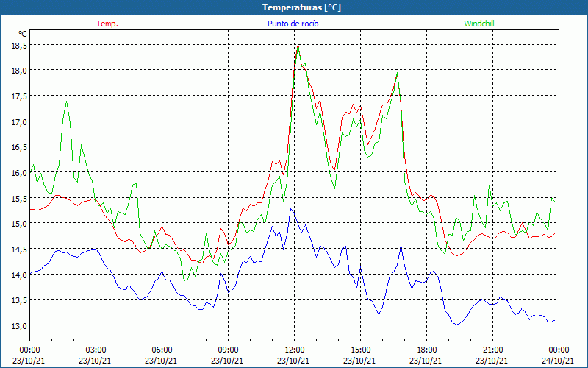Click the '23/10/21' date under '12:00'
This screenshot has width=588, height=368.
(x=295, y=361)
